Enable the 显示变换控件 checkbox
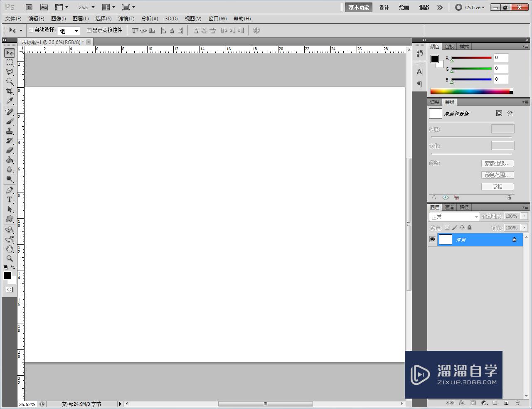Screen dimensions: 532x409 (89, 30)
